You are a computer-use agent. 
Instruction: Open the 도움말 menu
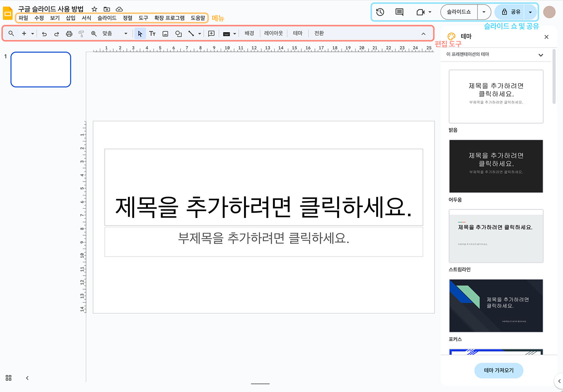tap(198, 18)
